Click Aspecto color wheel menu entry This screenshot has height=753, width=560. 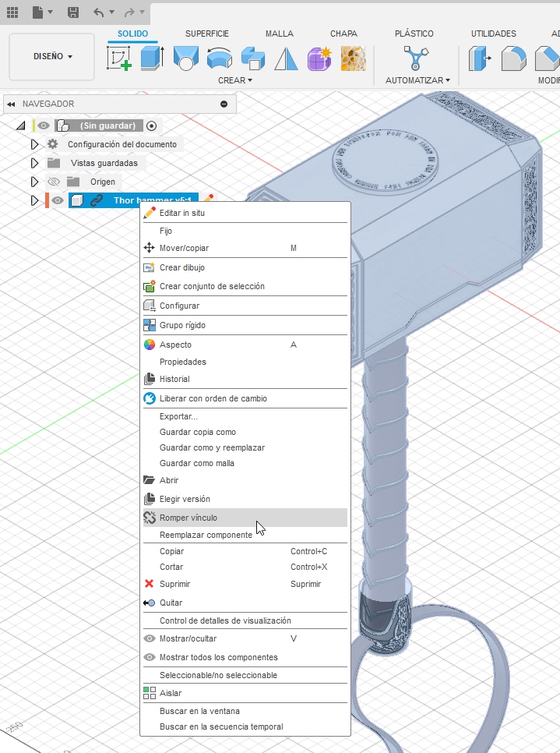coord(175,345)
